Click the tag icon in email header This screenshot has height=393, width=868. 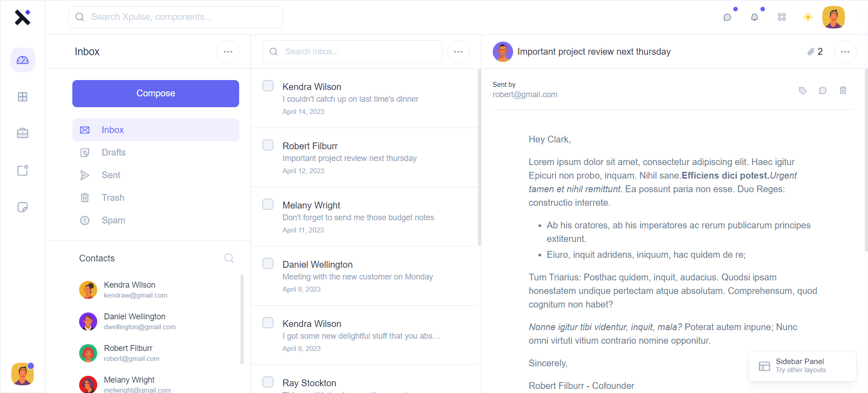[802, 91]
